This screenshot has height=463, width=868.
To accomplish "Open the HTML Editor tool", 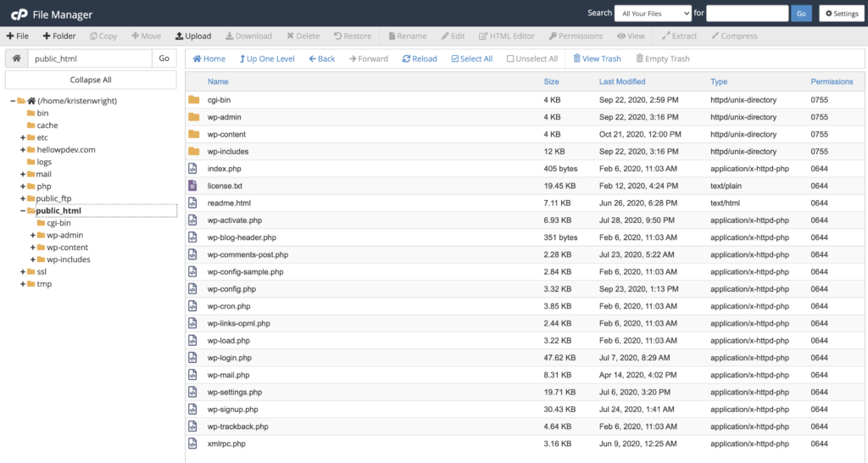I will (x=507, y=36).
